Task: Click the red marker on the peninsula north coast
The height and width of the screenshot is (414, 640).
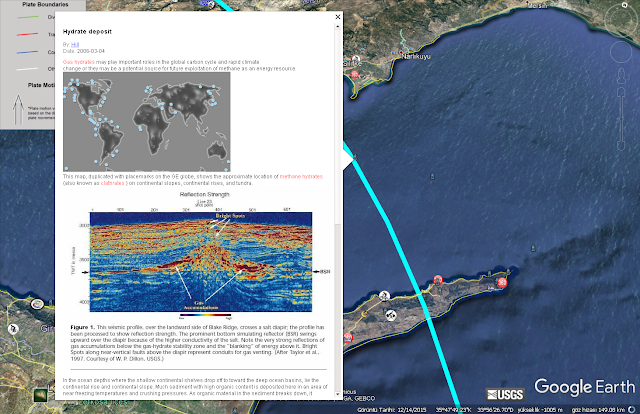Action: pos(438,280)
